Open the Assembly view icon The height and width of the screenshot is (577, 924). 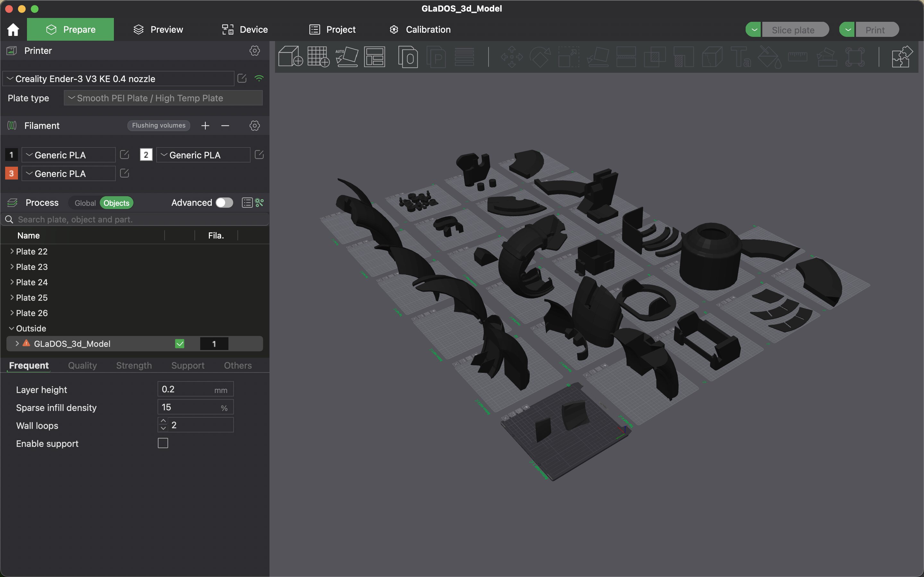[902, 56]
